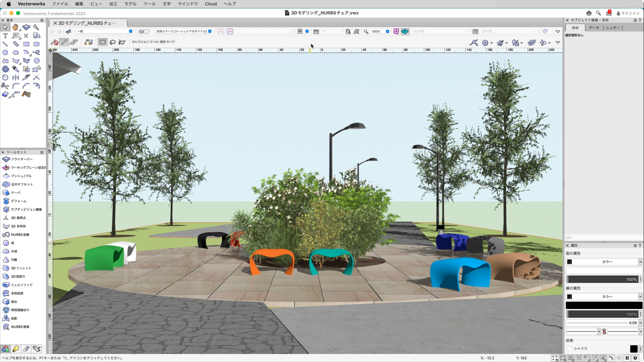The height and width of the screenshot is (362, 644).
Task: Select the Rounded Rectangle tool
Action: coord(36,44)
